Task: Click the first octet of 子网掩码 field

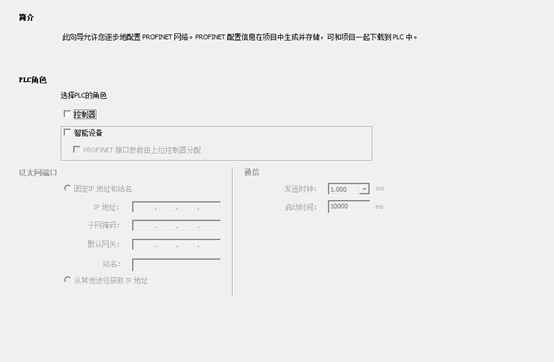Action: pyautogui.click(x=144, y=226)
